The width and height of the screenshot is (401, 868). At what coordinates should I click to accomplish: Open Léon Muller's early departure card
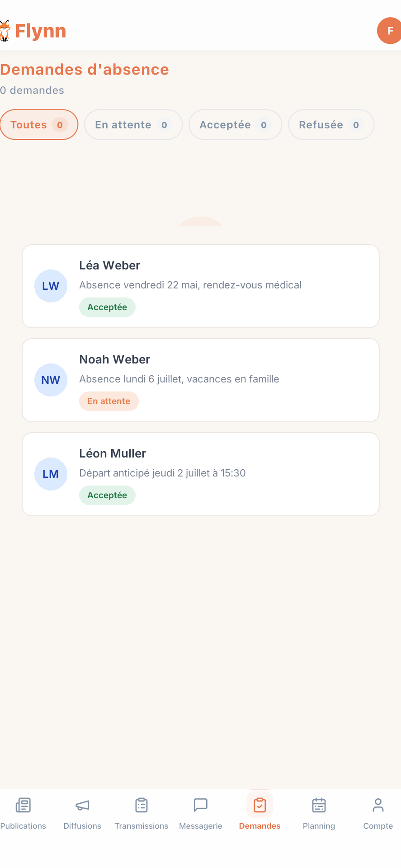point(201,474)
